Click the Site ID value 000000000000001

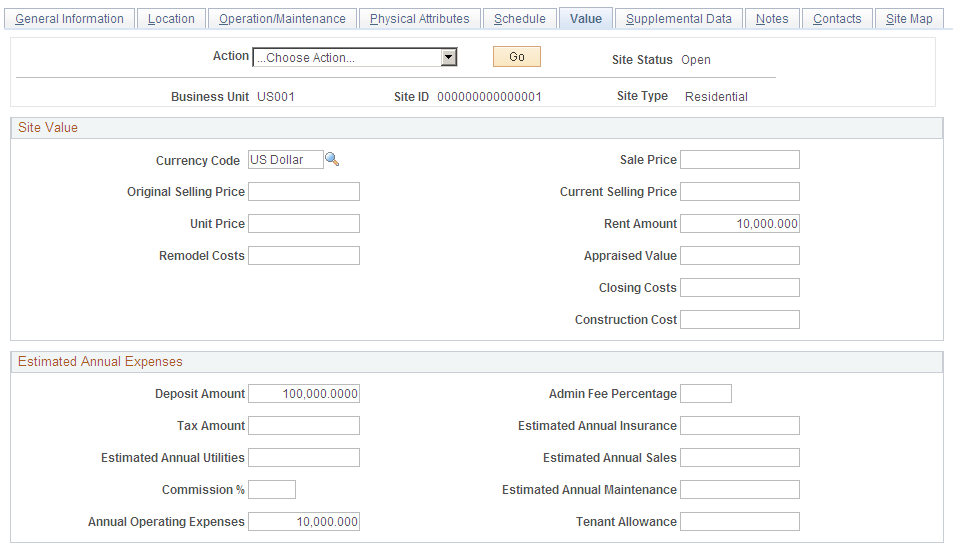click(489, 97)
